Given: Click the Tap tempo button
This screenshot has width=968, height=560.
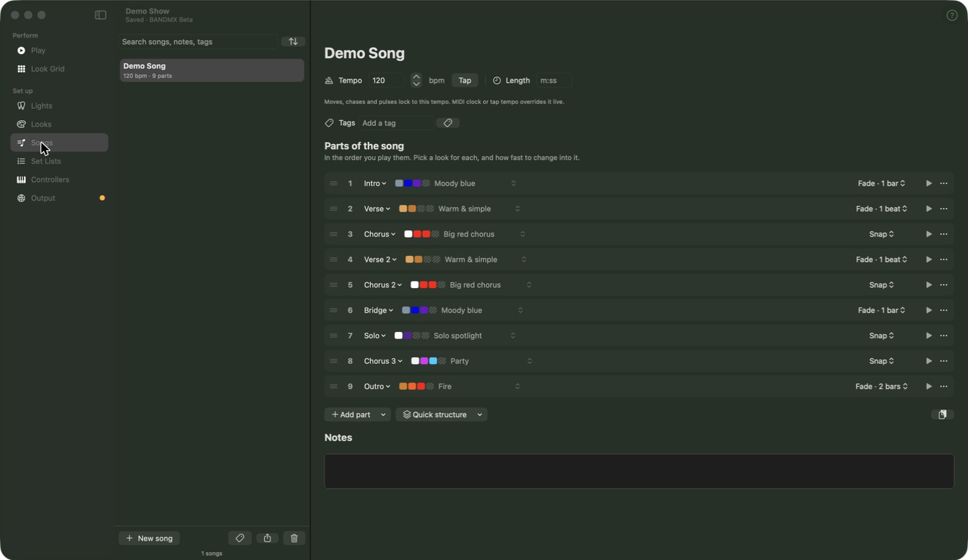Looking at the screenshot, I should click(465, 81).
